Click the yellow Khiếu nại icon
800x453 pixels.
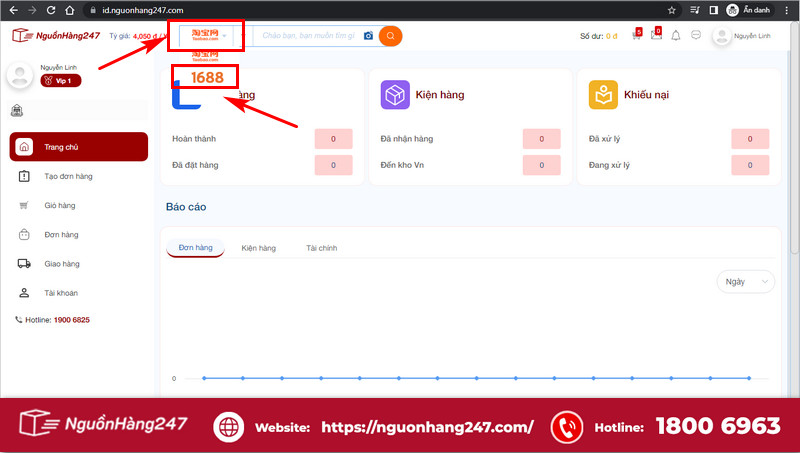(603, 95)
